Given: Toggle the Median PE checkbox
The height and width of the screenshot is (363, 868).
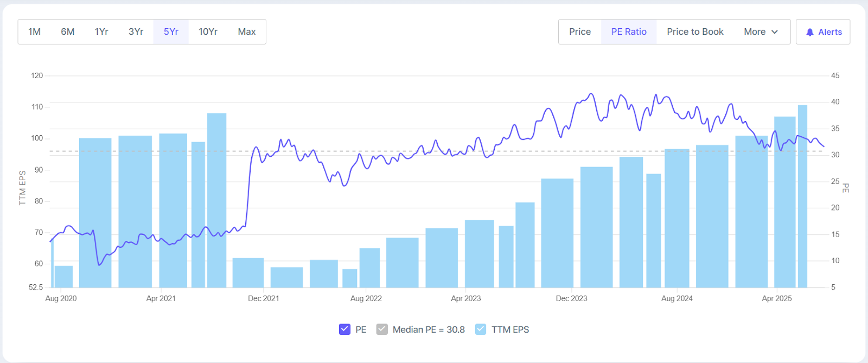Looking at the screenshot, I should 382,329.
